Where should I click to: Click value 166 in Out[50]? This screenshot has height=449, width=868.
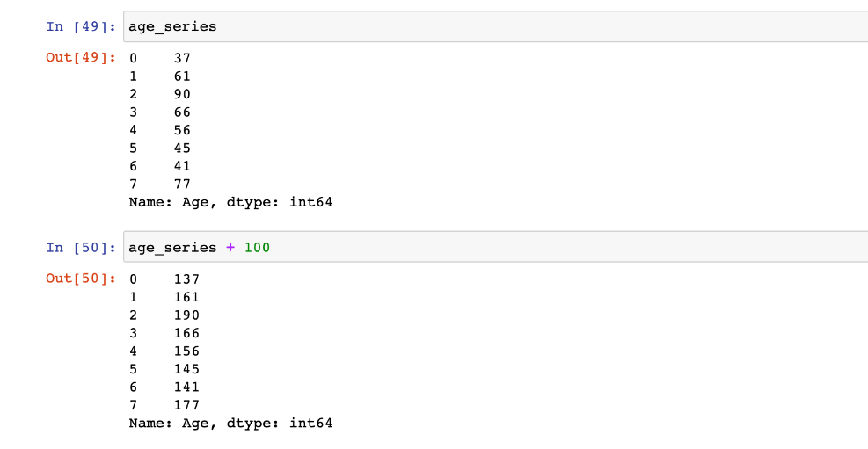pos(186,333)
